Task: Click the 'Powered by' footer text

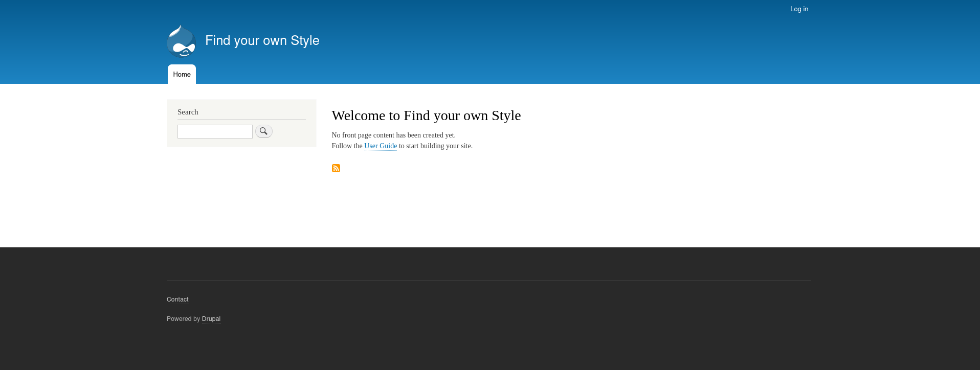Action: 183,319
